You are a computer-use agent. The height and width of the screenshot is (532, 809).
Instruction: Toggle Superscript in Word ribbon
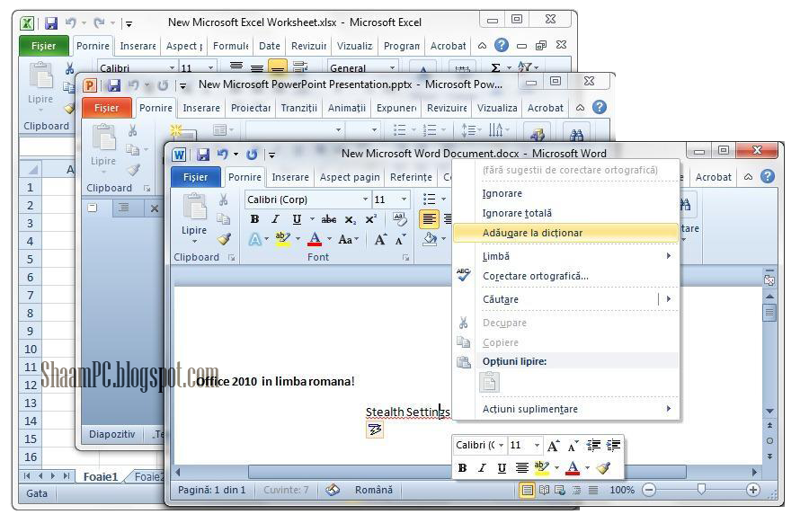[x=371, y=219]
